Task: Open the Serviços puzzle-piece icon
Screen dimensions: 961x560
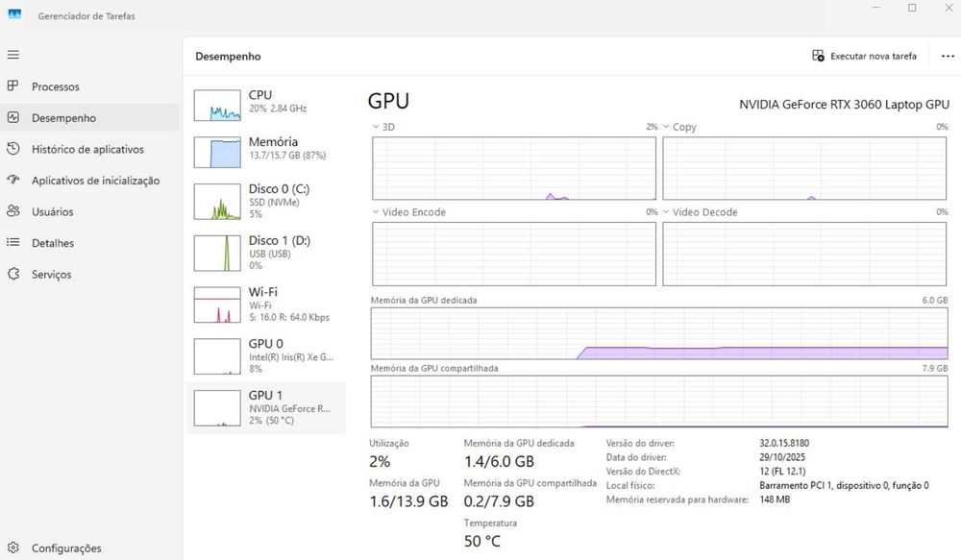Action: pyautogui.click(x=12, y=274)
